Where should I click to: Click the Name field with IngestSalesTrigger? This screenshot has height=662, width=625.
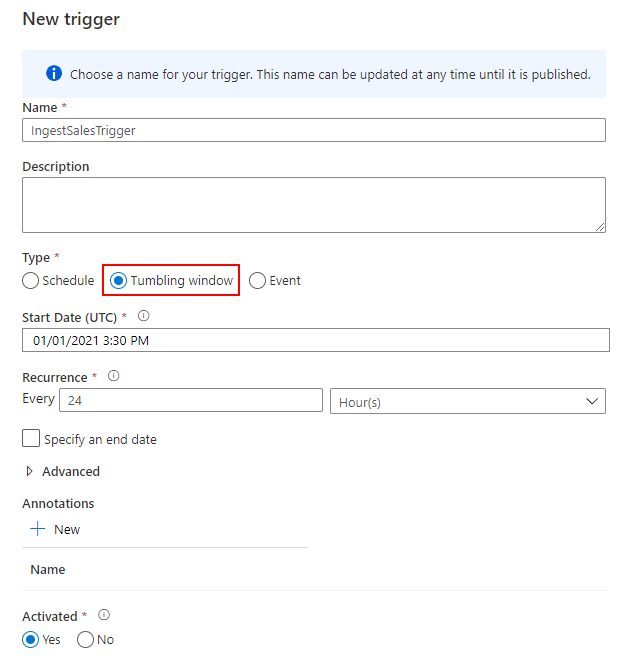(x=314, y=130)
